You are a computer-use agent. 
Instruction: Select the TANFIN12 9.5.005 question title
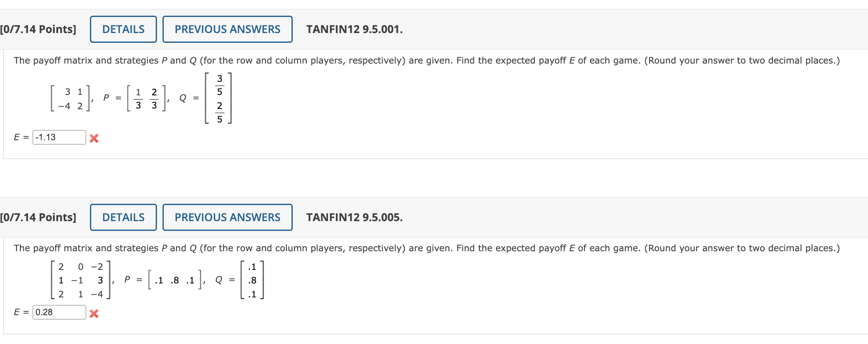pos(355,217)
